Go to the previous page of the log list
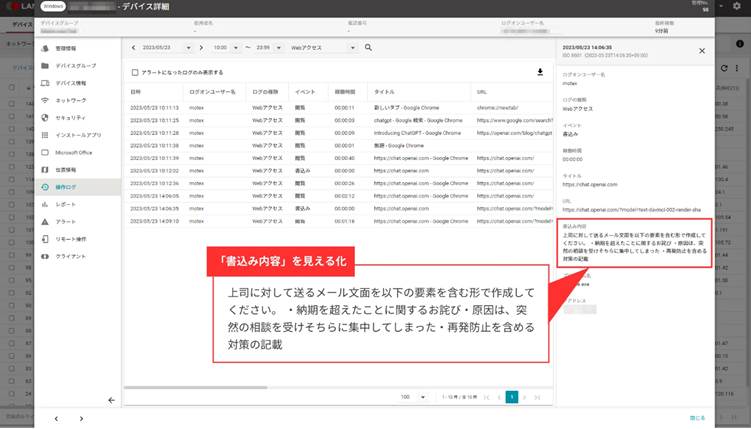The height and width of the screenshot is (429, 751). (499, 397)
